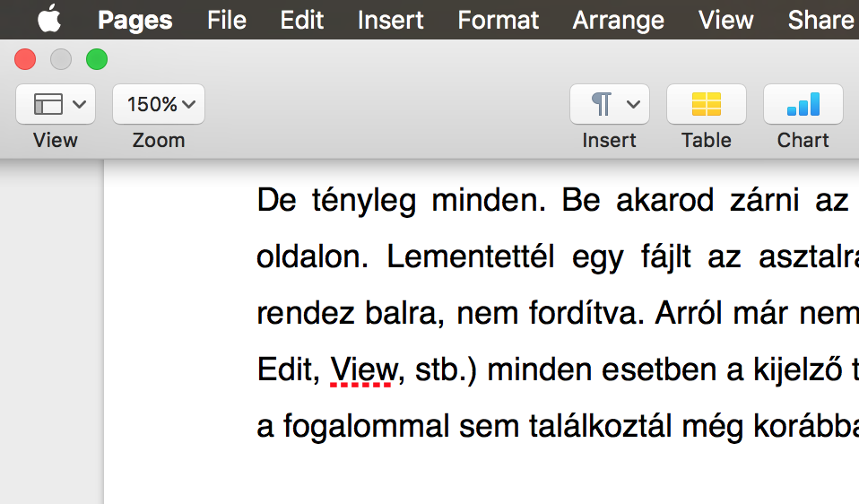
Task: Open the Apple menu
Action: (48, 19)
